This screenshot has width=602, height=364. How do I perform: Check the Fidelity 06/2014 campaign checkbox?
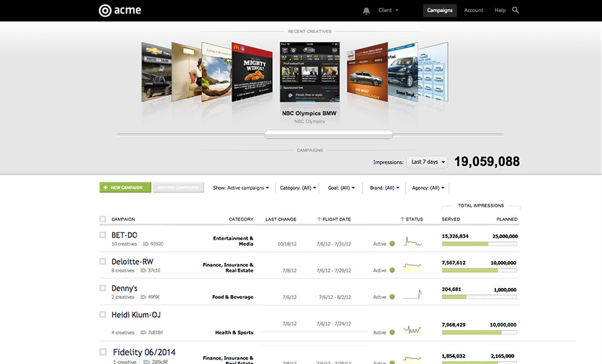[x=102, y=351]
